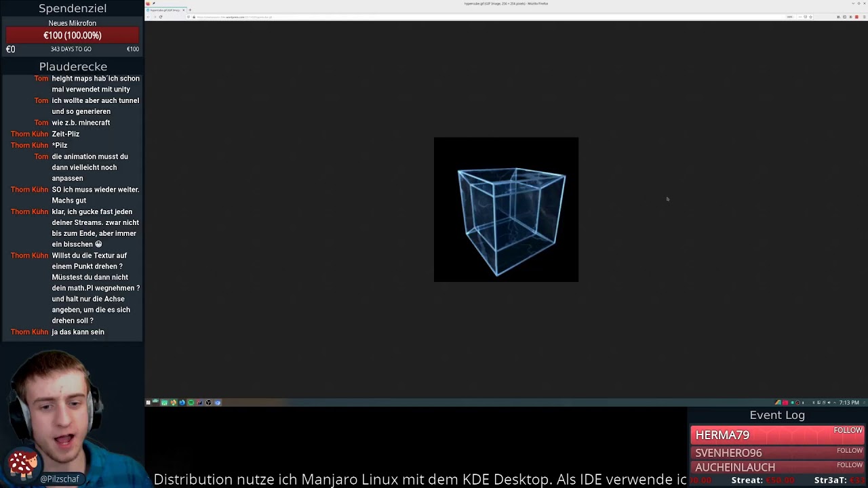Click chat message 'Zeit-Pilz'
The height and width of the screenshot is (488, 868).
tap(66, 134)
